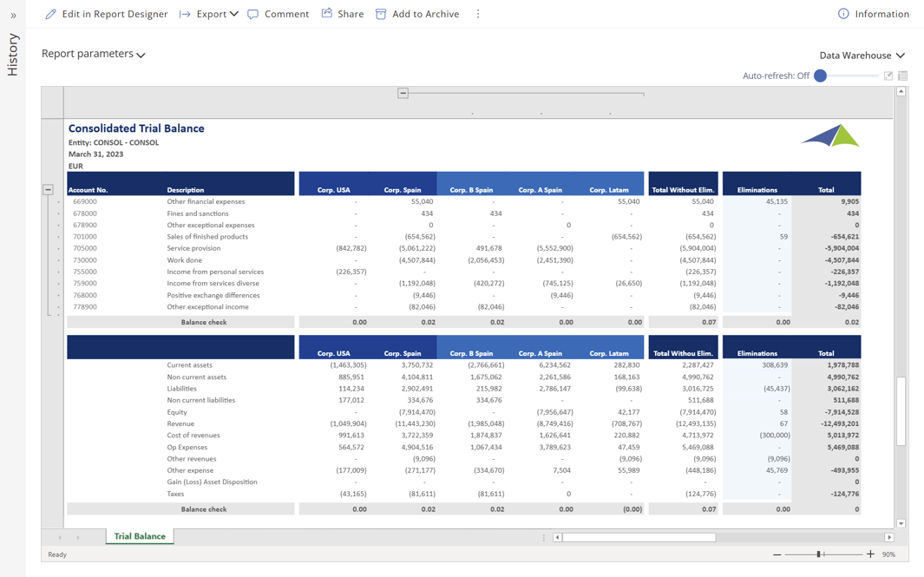This screenshot has height=577, width=924.
Task: Click the grid table view icon
Action: 903,75
